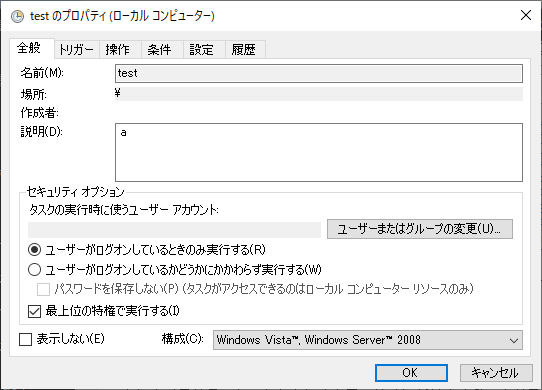Open the 条件 tab

tap(159, 49)
